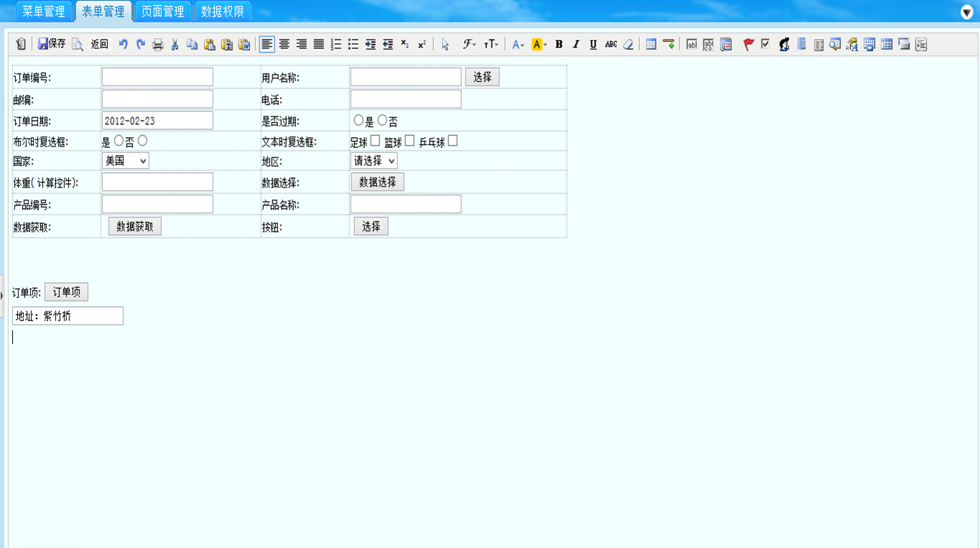This screenshot has width=980, height=548.
Task: Open the yellow highlight color picker
Action: tap(544, 44)
